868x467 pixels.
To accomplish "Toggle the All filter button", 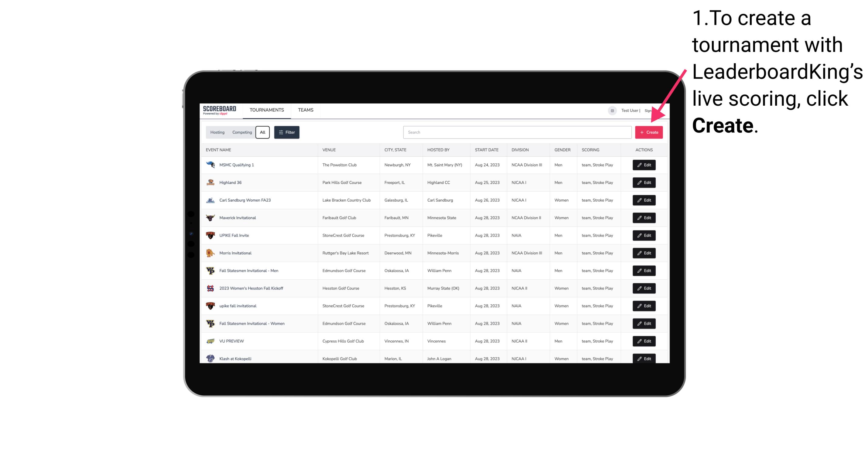I will click(262, 132).
